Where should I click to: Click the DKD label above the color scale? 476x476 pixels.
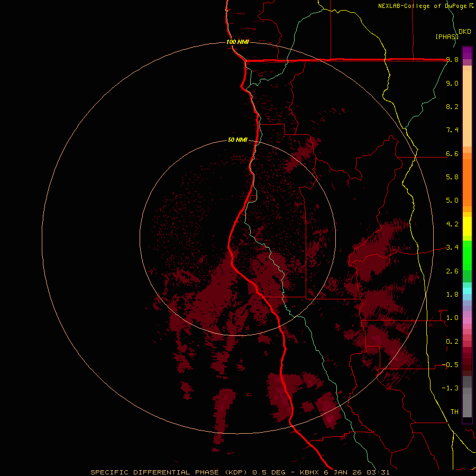point(465,32)
